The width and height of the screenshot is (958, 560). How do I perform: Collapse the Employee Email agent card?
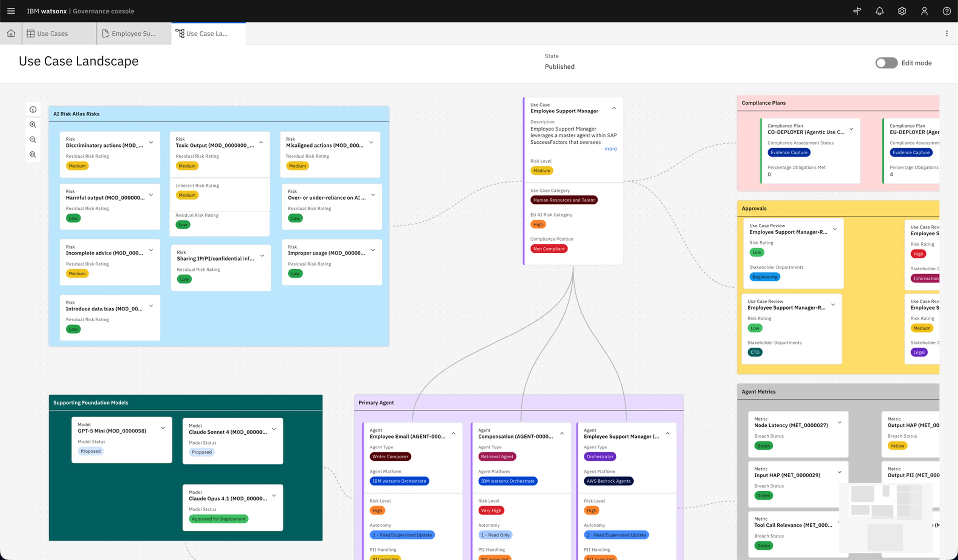pos(454,434)
